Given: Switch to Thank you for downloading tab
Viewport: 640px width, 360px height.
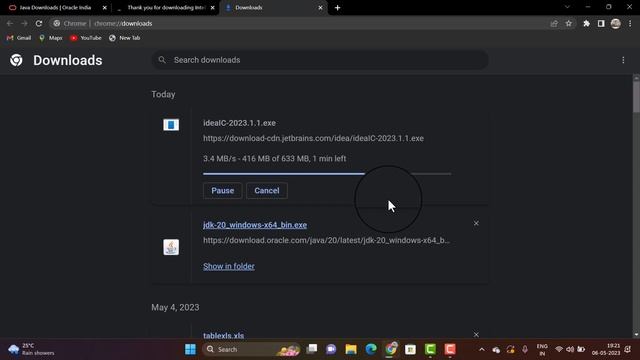Looking at the screenshot, I should click(166, 7).
